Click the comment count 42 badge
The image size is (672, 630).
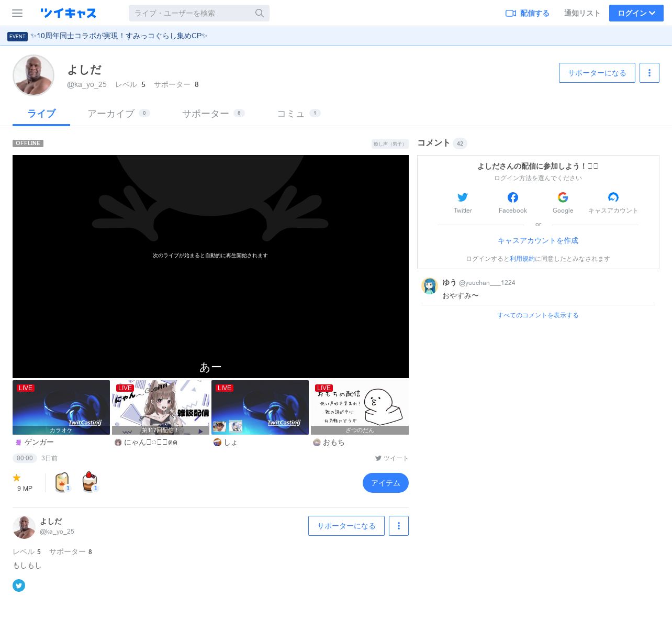460,143
